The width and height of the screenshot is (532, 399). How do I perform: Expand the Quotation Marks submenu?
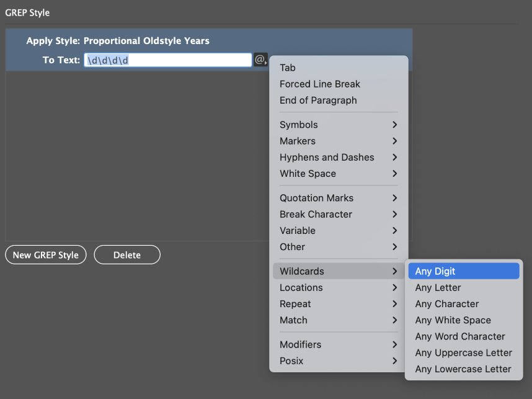(x=339, y=198)
